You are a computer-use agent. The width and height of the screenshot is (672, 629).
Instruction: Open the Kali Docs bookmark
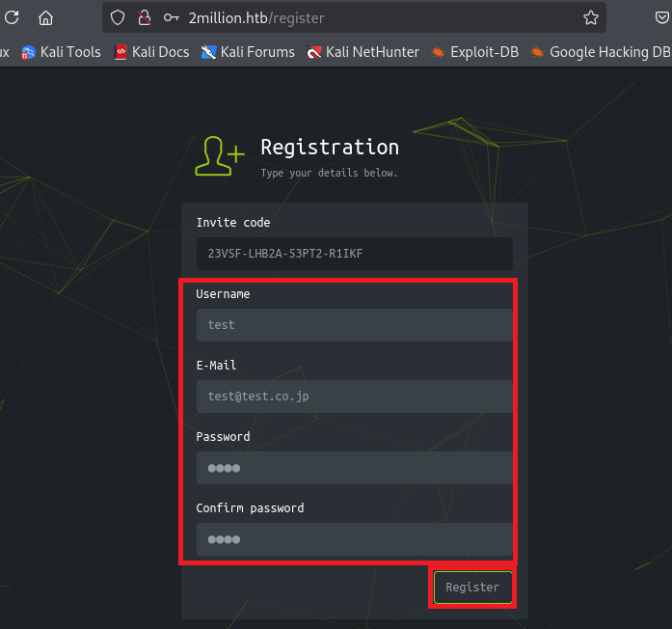tap(151, 52)
